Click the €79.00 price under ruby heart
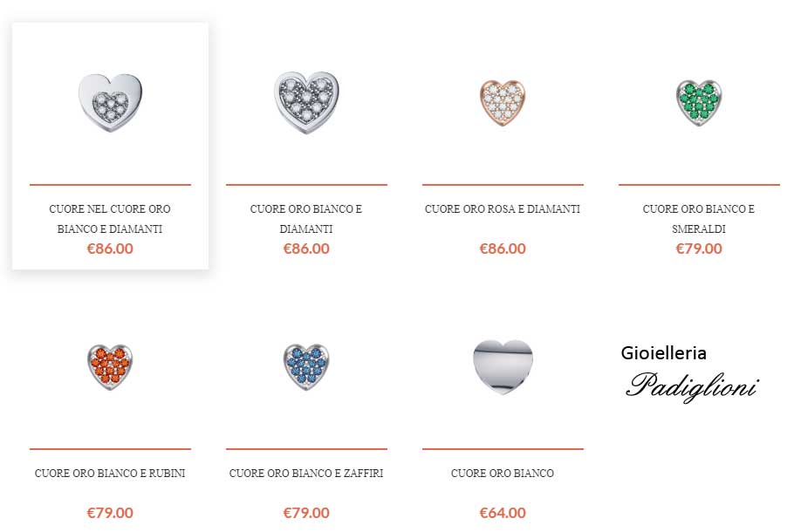Screen dimensions: 801x532 pyautogui.click(x=110, y=513)
